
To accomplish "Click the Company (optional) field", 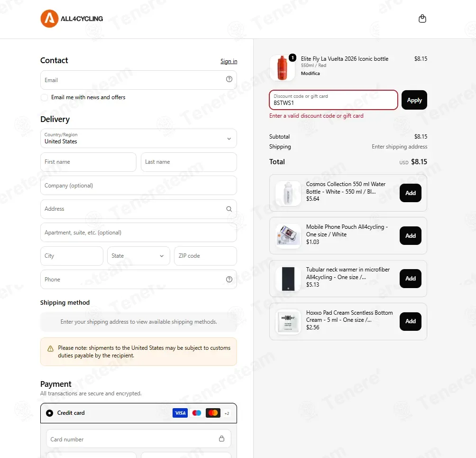I will (x=138, y=186).
